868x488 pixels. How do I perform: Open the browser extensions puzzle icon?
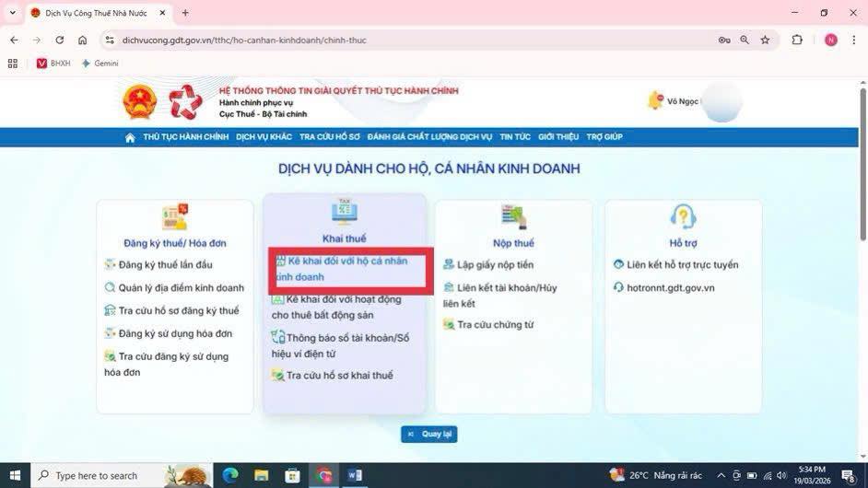(797, 40)
